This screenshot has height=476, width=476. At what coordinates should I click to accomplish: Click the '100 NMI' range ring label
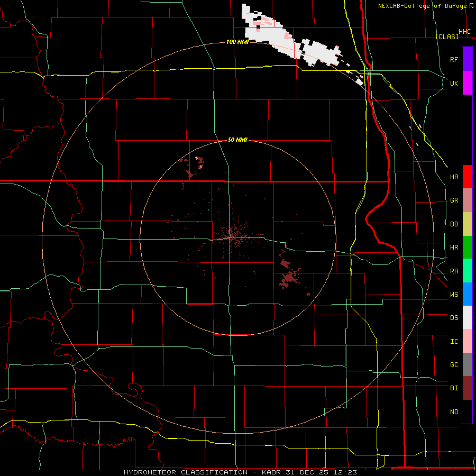[x=237, y=42]
